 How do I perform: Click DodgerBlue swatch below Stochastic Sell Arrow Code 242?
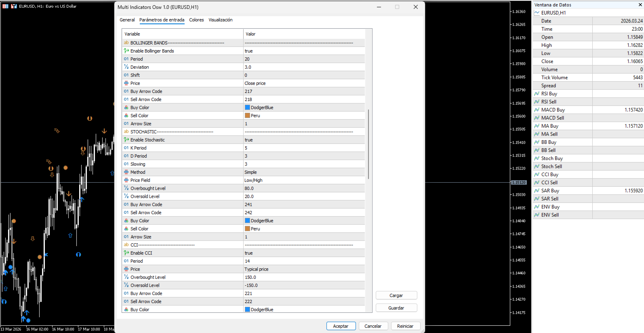click(247, 221)
